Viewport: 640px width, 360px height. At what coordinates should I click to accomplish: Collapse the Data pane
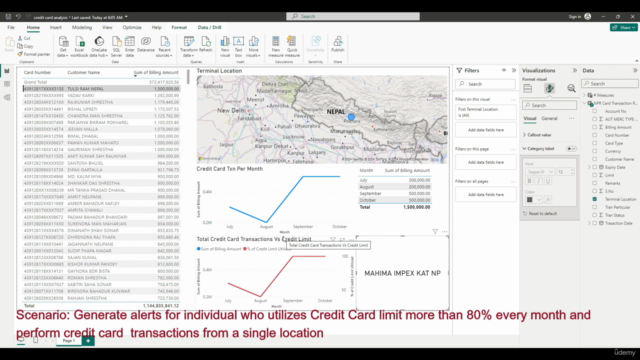pos(635,71)
